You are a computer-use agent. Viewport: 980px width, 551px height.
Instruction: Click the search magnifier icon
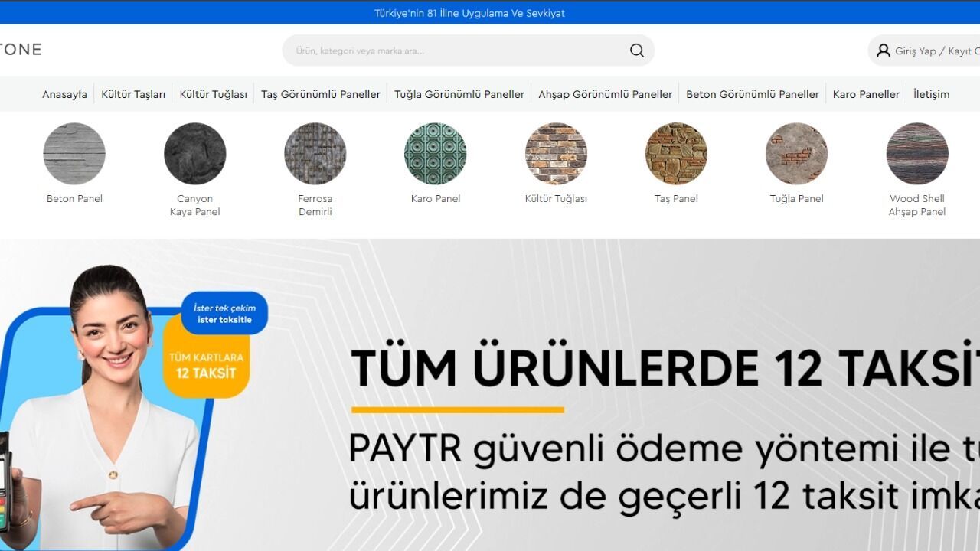(636, 51)
